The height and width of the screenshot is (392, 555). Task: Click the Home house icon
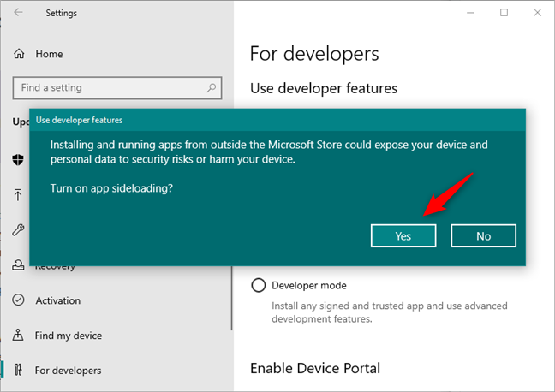point(19,54)
